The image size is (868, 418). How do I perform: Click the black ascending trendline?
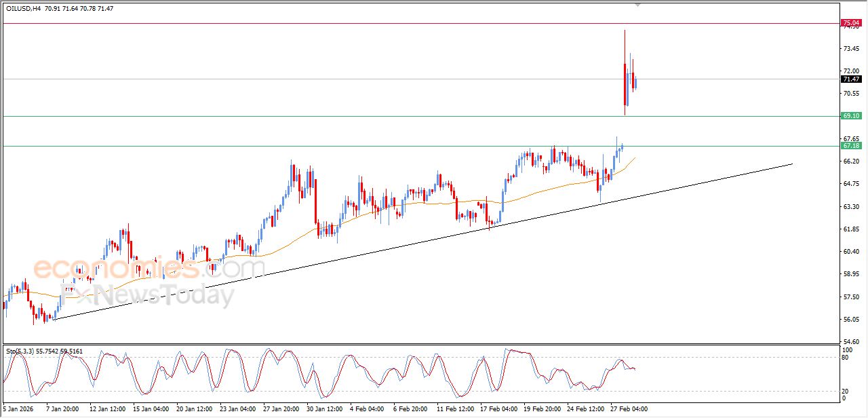click(x=407, y=243)
